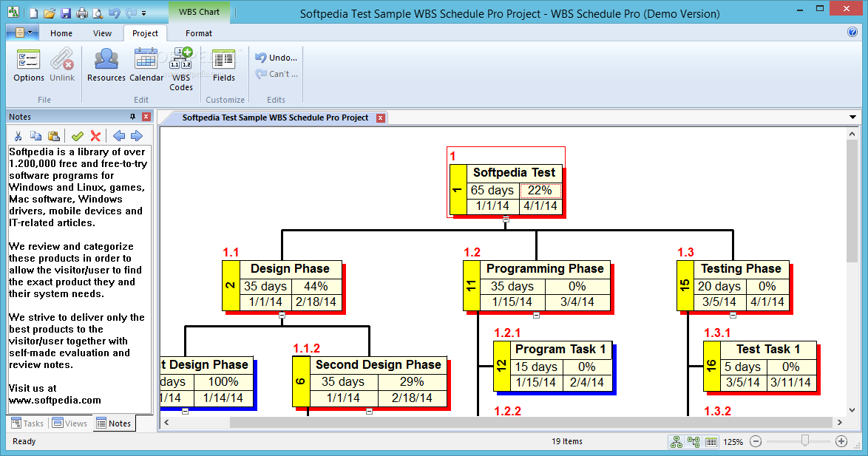The width and height of the screenshot is (868, 456).
Task: Click the Can't ... redo button
Action: [x=277, y=74]
